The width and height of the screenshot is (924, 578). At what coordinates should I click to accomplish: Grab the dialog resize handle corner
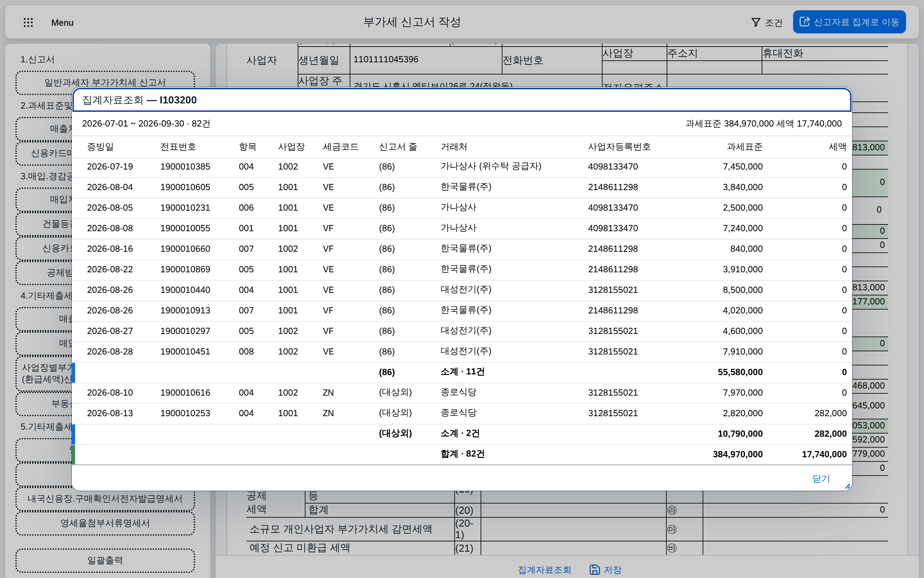(847, 486)
